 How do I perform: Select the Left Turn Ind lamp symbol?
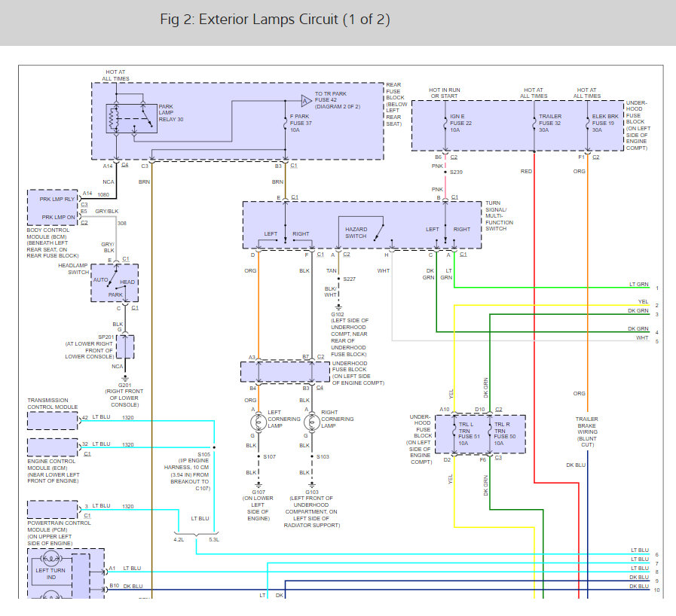click(53, 560)
